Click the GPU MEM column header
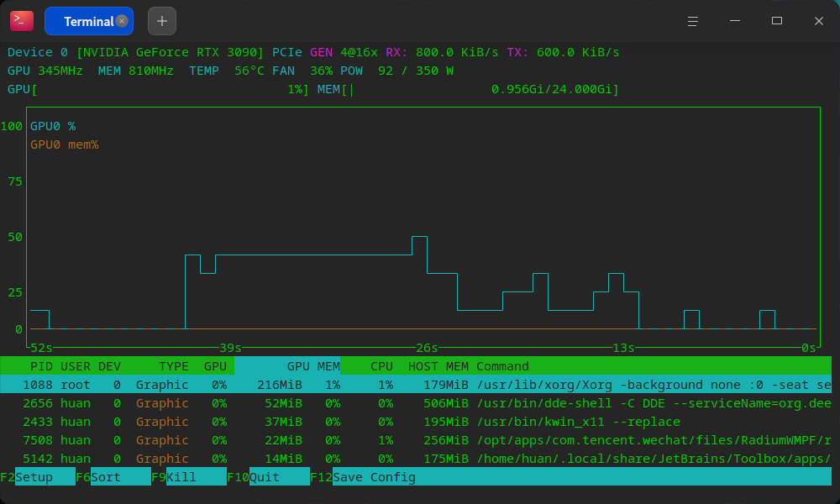840x504 pixels. 313,366
